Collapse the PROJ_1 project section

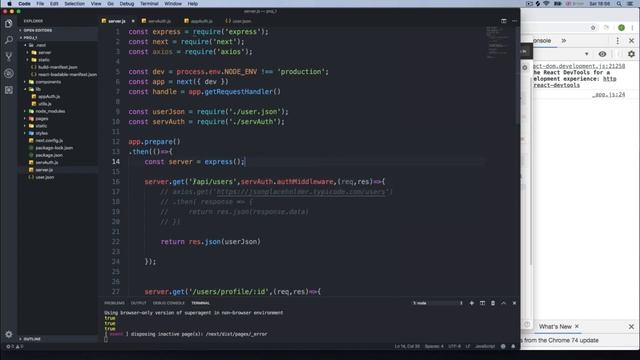(x=31, y=38)
